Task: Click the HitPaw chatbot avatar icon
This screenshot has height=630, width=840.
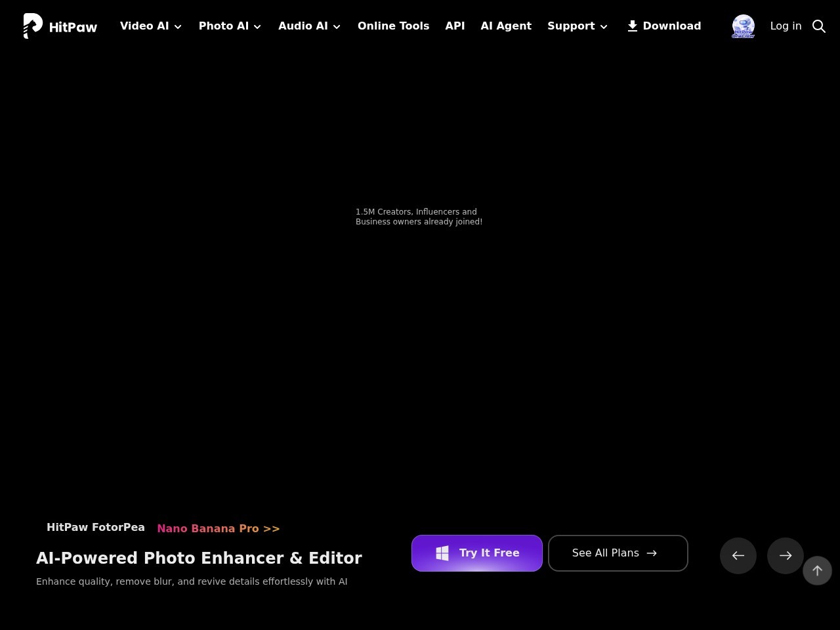Action: coord(743,26)
